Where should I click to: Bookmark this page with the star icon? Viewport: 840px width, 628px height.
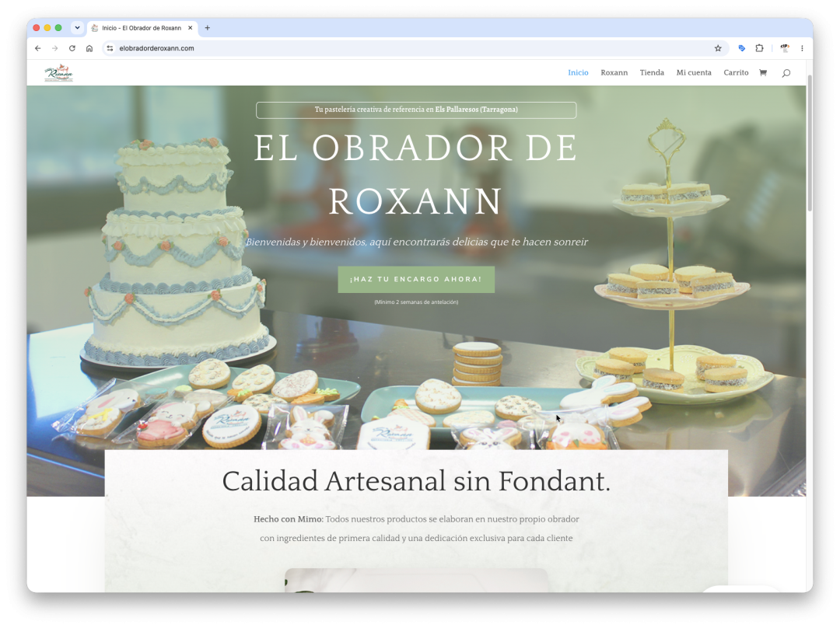click(x=718, y=48)
